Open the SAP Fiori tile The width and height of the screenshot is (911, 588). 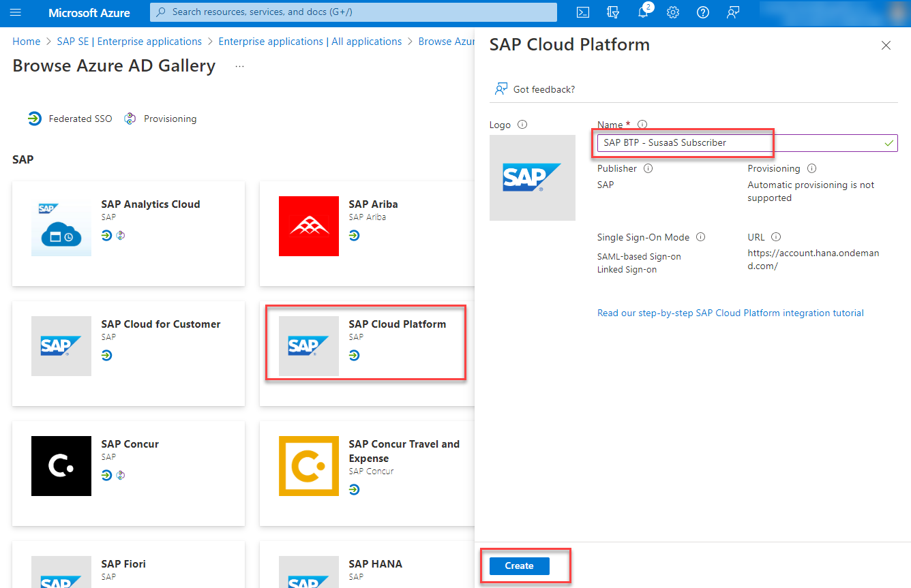[128, 565]
